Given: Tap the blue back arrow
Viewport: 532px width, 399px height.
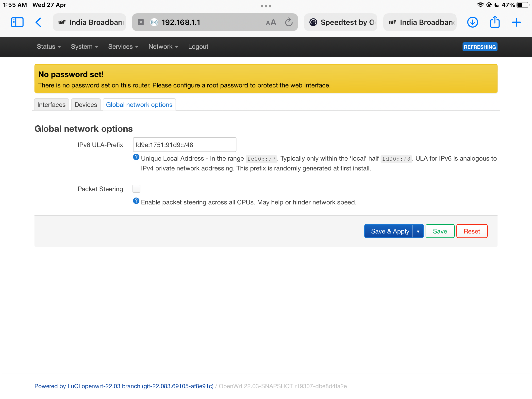Looking at the screenshot, I should (x=38, y=22).
